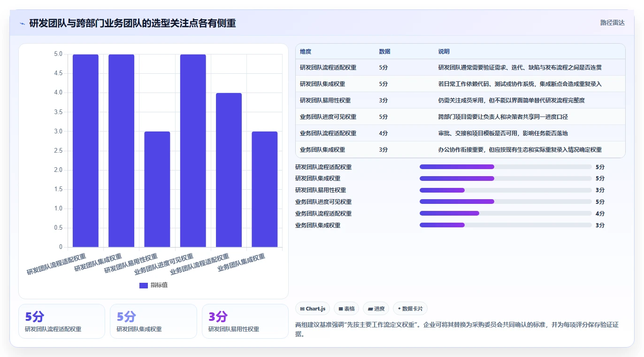Click the 研发团队易用性权重 progress bar
The height and width of the screenshot is (357, 644).
[506, 190]
